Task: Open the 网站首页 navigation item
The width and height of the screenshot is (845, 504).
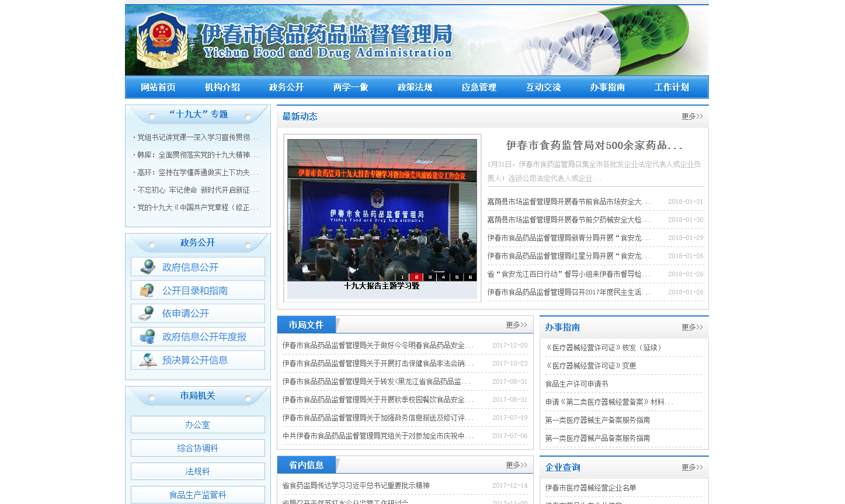Action: [x=158, y=87]
